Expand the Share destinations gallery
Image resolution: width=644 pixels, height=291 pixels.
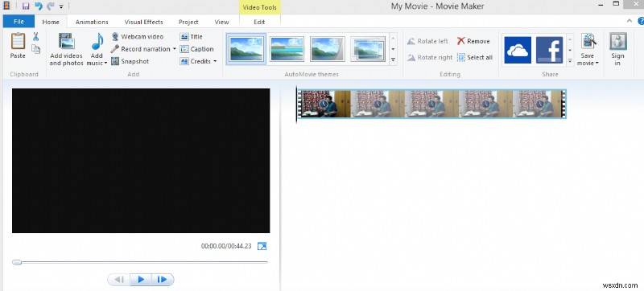[570, 61]
